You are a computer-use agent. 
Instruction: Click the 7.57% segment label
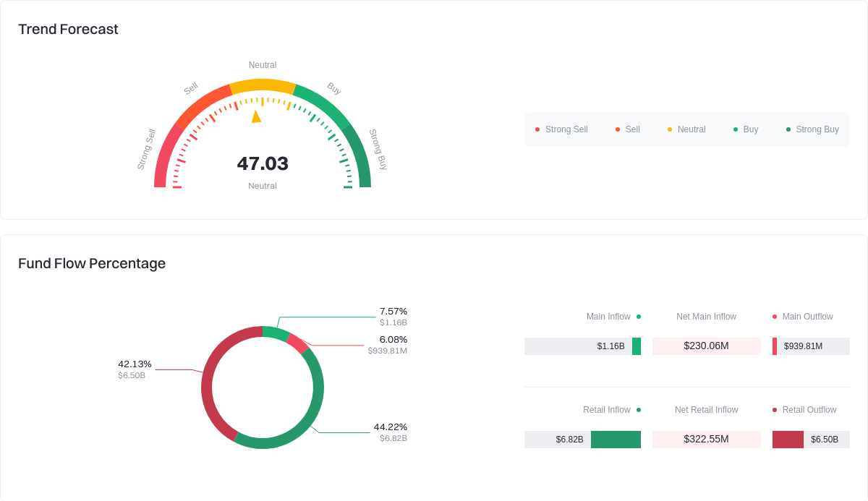(x=393, y=311)
